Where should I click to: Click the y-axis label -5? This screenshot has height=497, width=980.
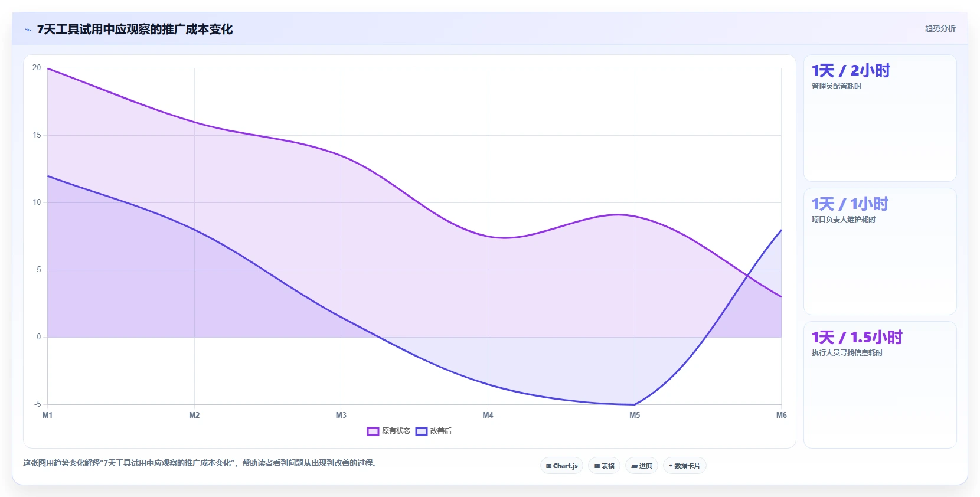(37, 404)
